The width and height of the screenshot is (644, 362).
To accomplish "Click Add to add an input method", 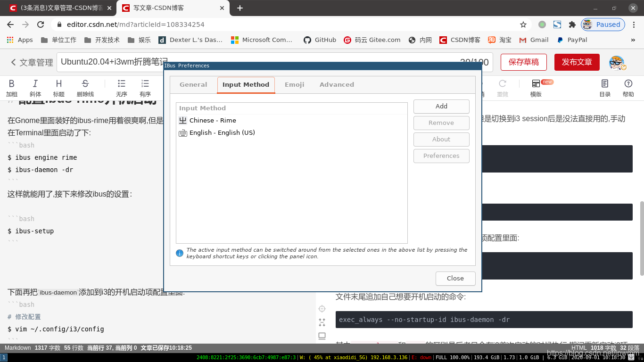I will tap(441, 107).
